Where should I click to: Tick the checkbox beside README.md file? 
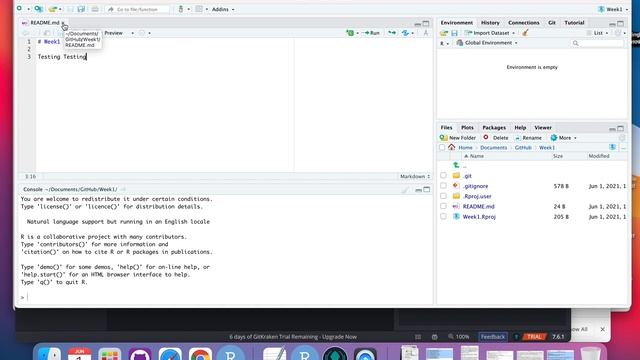(x=443, y=206)
